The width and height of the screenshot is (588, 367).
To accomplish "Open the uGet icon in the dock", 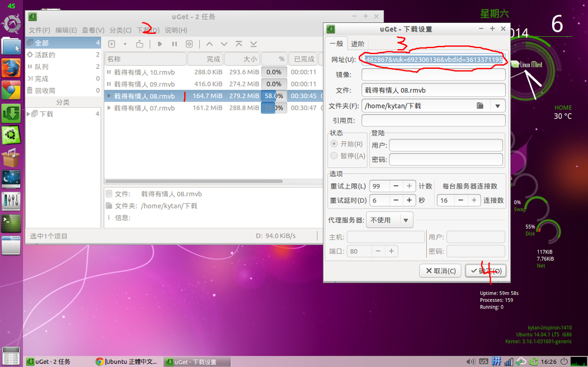I will click(x=11, y=113).
